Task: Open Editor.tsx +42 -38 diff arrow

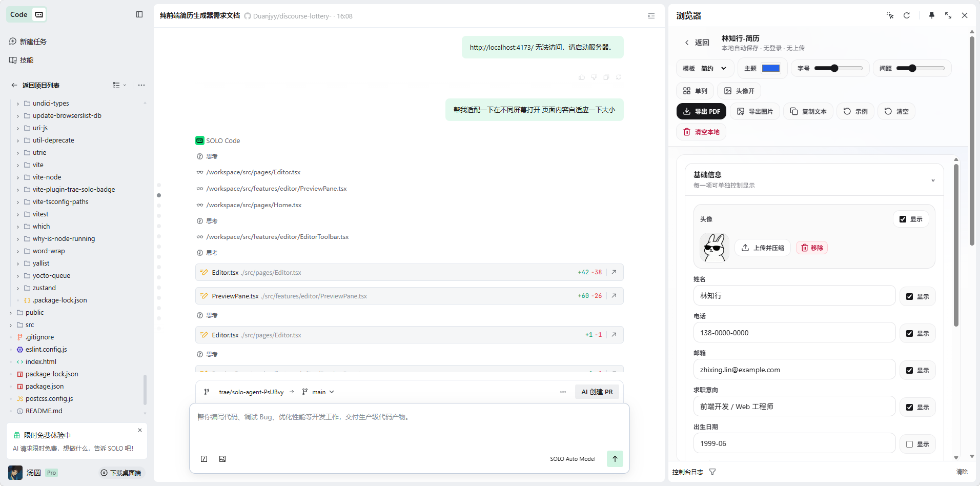Action: [x=614, y=272]
